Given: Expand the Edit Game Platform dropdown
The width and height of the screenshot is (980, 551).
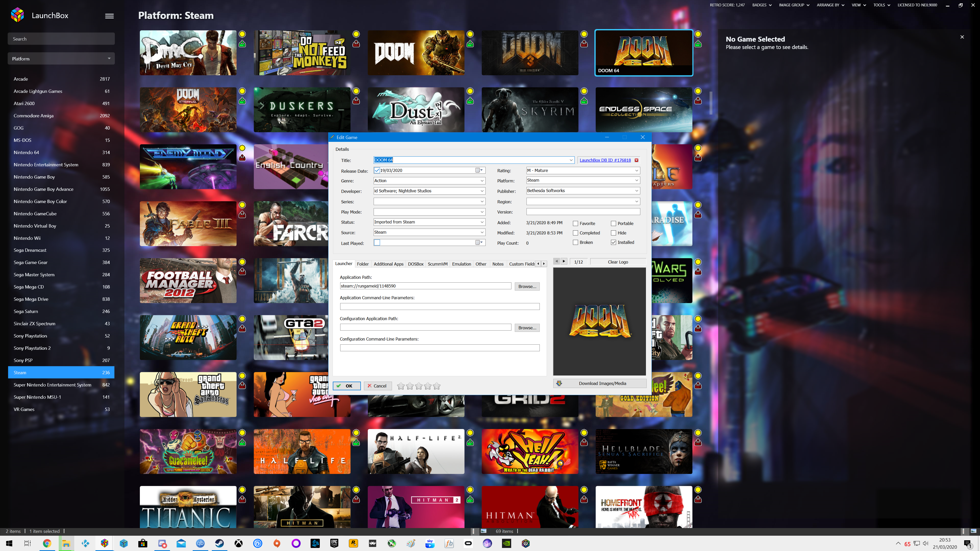Looking at the screenshot, I should pos(636,180).
